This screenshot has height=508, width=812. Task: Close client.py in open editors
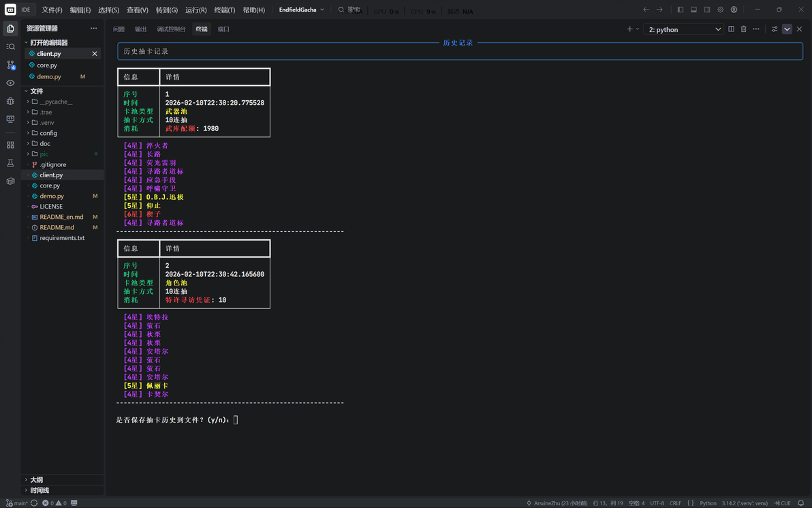pos(95,54)
